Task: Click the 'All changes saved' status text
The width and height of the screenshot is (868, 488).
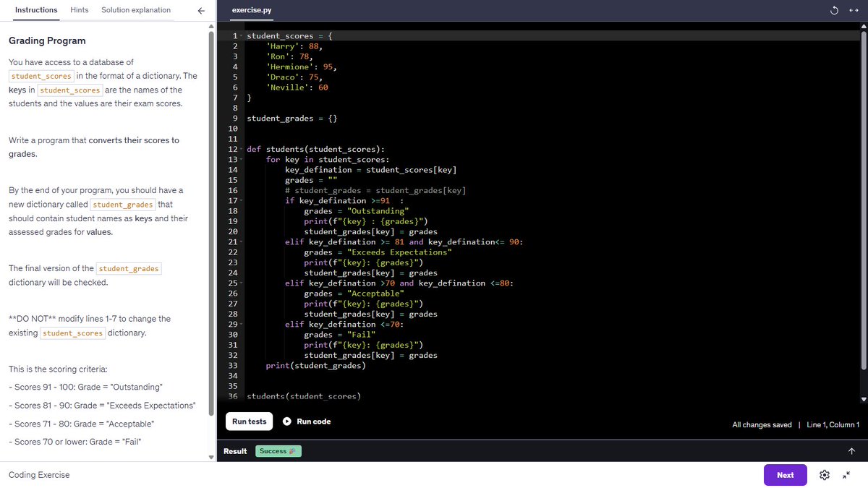Action: pos(762,425)
